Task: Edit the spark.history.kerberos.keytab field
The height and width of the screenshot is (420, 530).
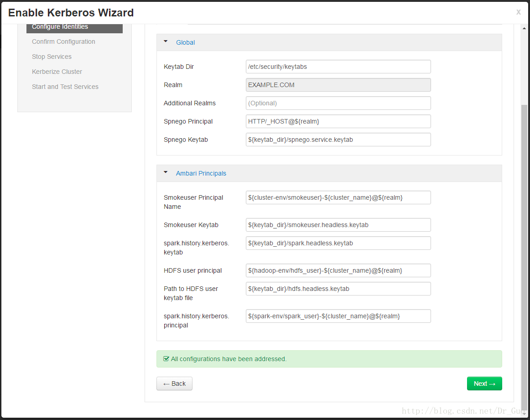Action: pos(338,243)
